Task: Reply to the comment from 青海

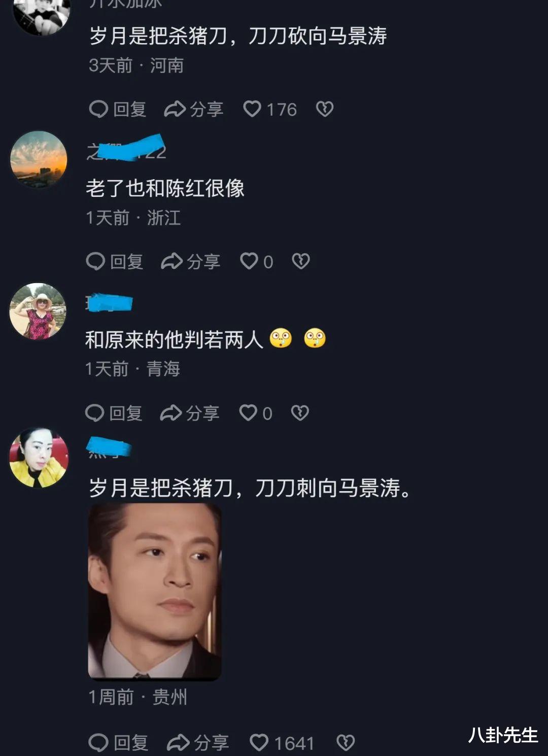Action: (114, 413)
